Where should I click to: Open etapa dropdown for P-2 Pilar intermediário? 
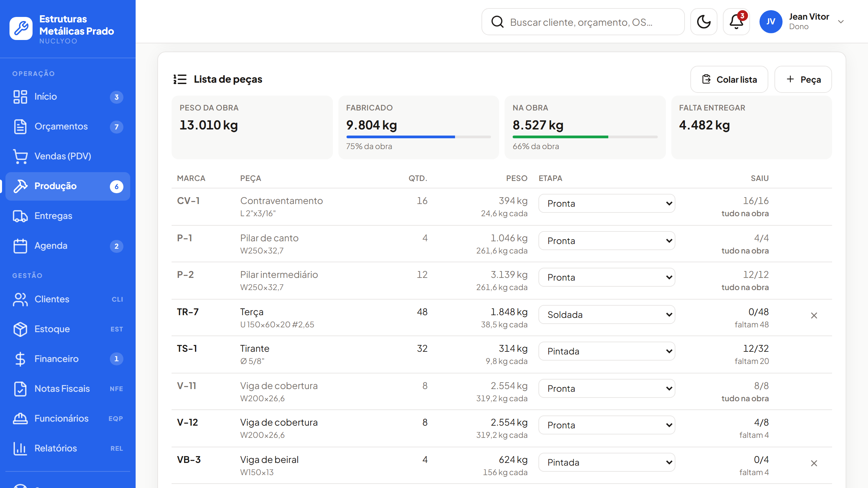(607, 277)
